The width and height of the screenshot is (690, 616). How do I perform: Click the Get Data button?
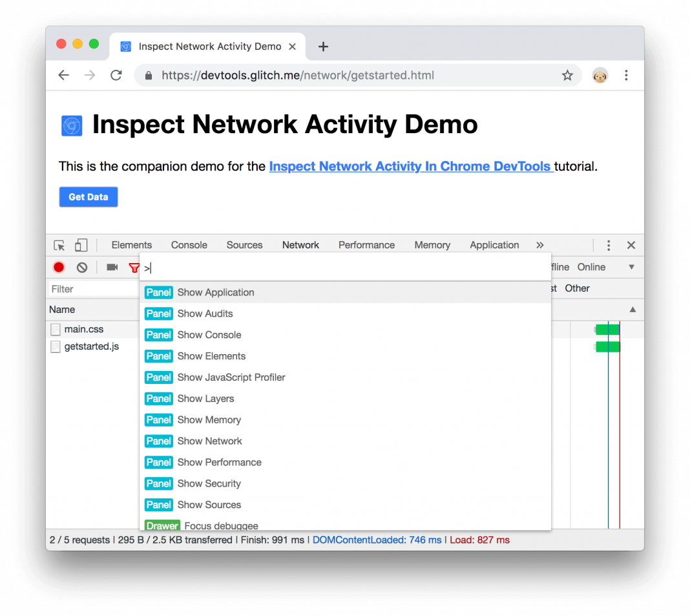[88, 196]
